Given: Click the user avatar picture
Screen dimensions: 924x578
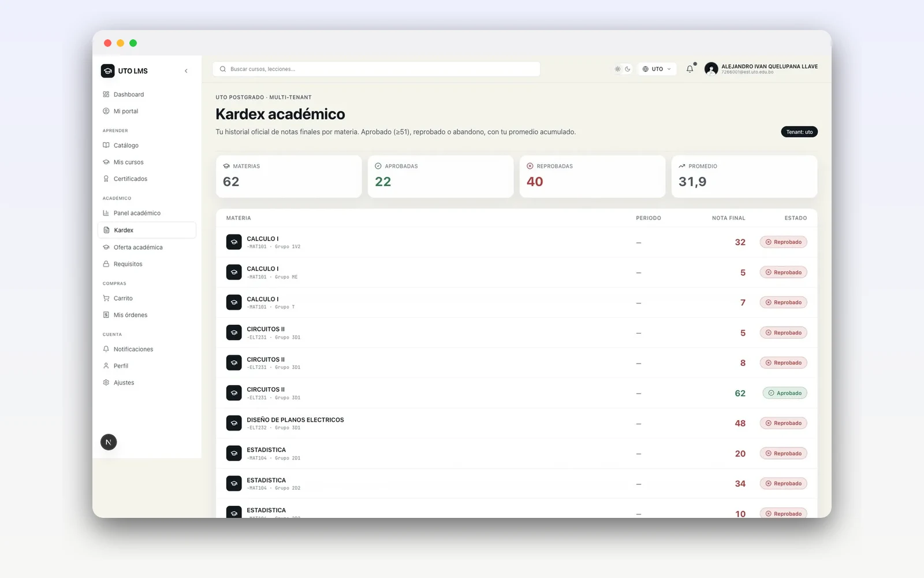Looking at the screenshot, I should (x=711, y=69).
